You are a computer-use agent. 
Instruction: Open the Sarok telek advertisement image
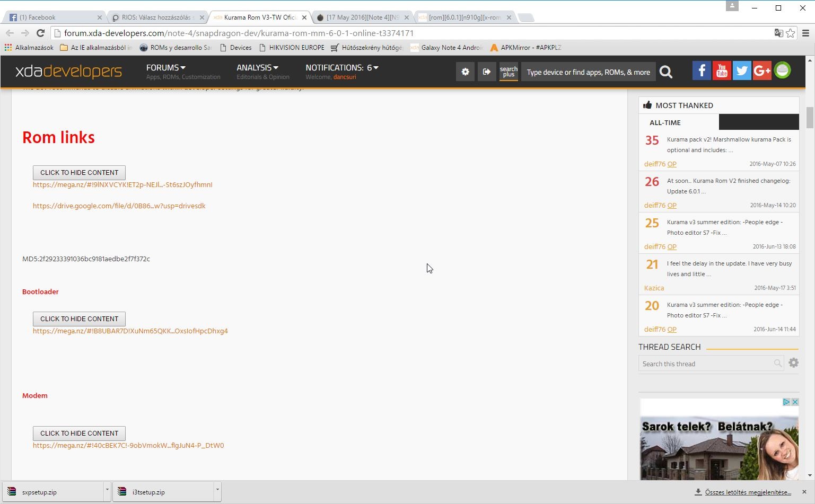(719, 439)
